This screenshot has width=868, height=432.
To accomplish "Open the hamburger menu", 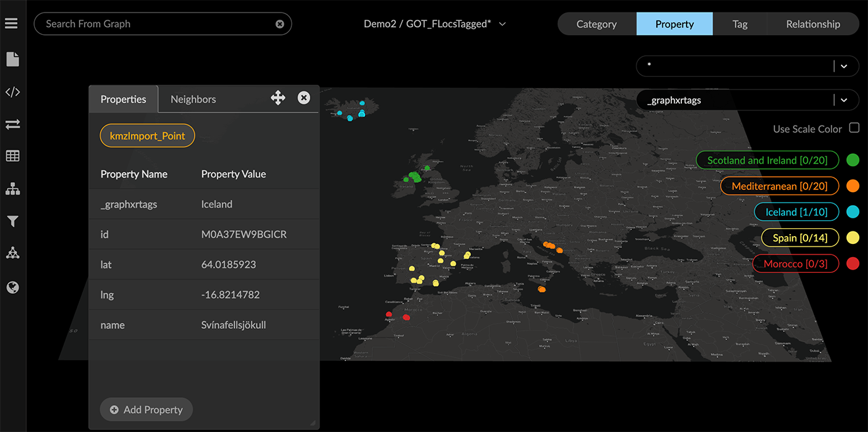I will click(x=11, y=24).
